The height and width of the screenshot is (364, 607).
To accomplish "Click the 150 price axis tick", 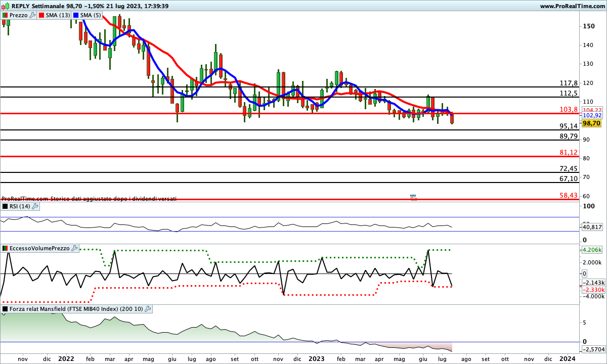I will pyautogui.click(x=588, y=26).
